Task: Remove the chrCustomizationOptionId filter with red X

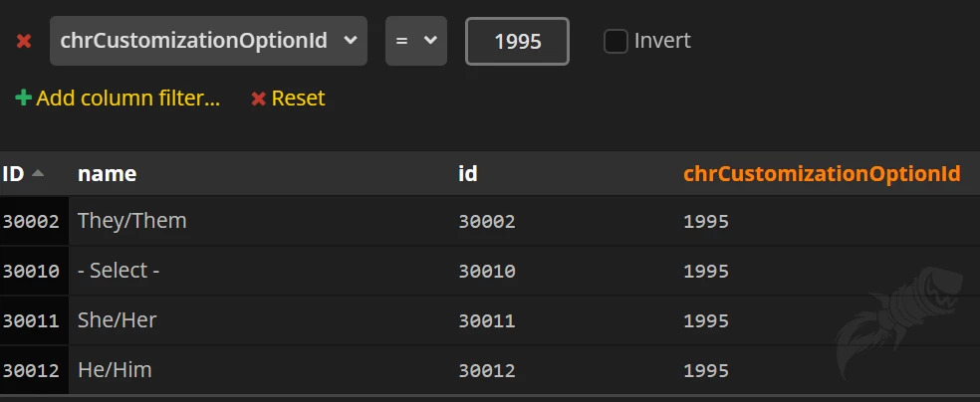Action: tap(25, 42)
